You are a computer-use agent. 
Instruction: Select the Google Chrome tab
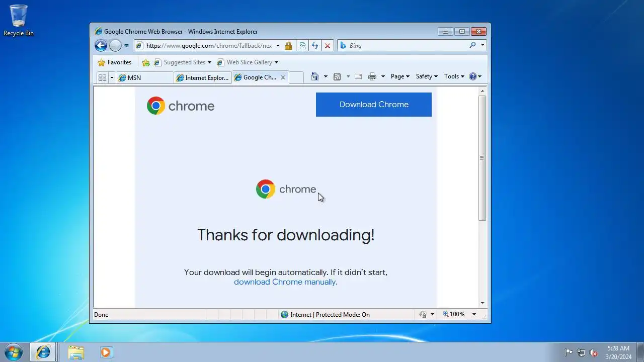pos(256,77)
